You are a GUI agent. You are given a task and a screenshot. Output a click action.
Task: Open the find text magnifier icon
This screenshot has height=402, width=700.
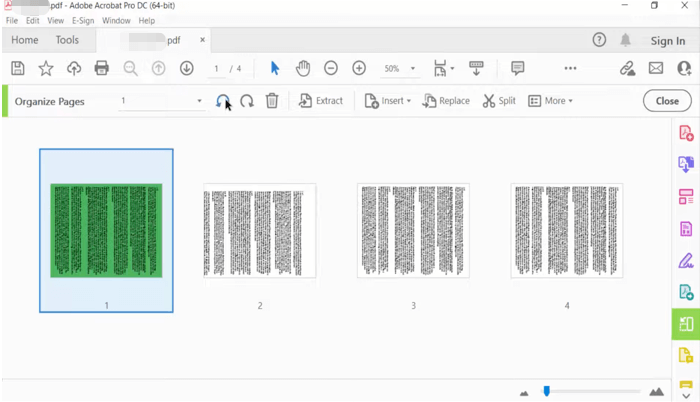pyautogui.click(x=130, y=68)
